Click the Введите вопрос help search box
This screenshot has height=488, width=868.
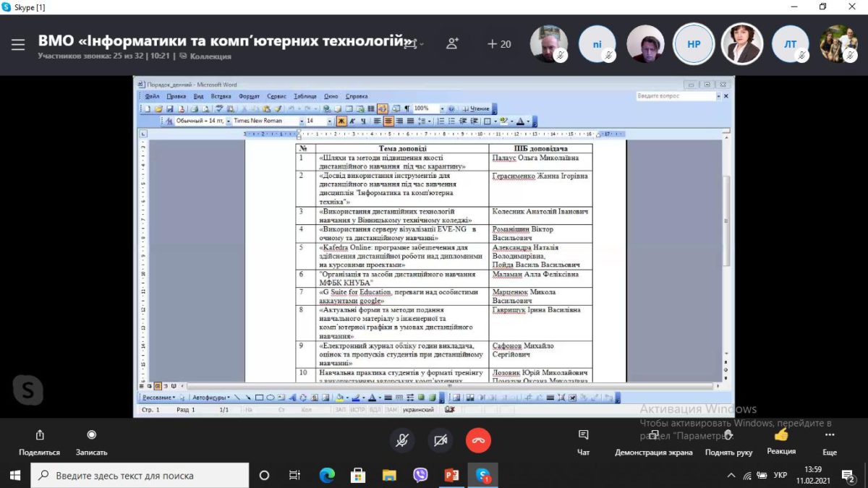tap(676, 96)
